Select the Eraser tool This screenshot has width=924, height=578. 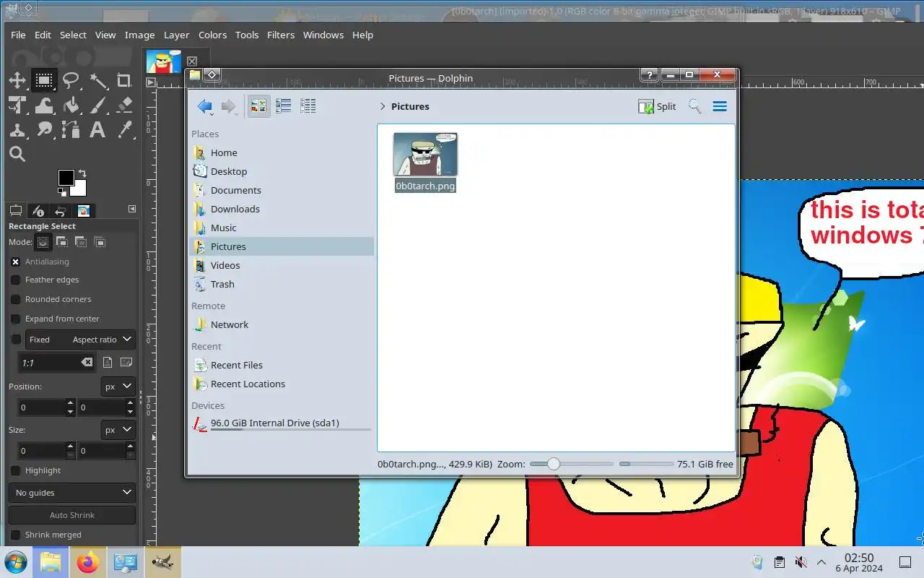pos(124,105)
